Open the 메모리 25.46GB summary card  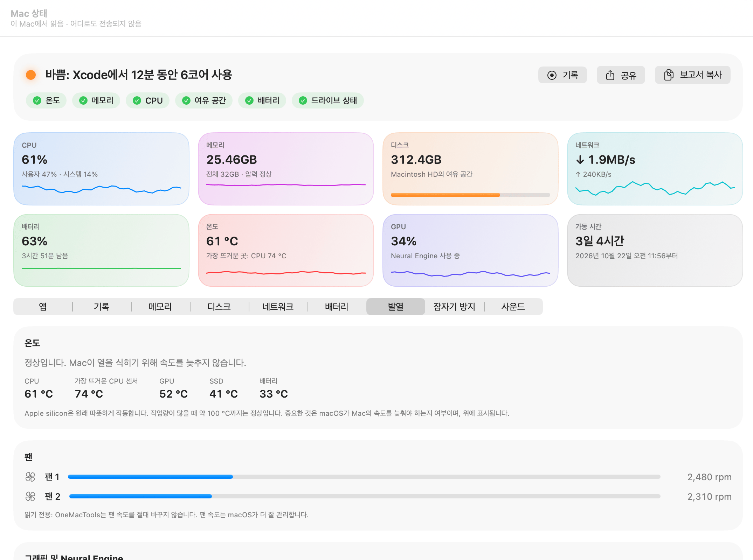tap(286, 169)
